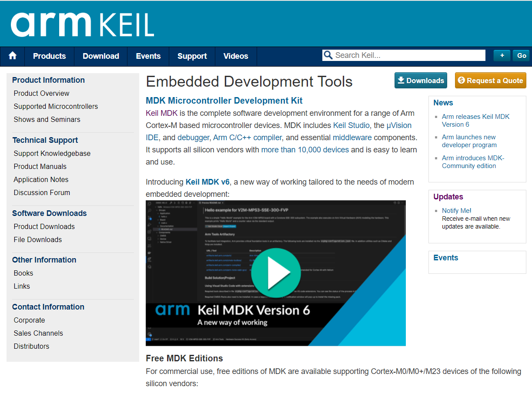Click the home icon in navigation bar
Viewport: 532px width, 394px height.
(x=13, y=56)
